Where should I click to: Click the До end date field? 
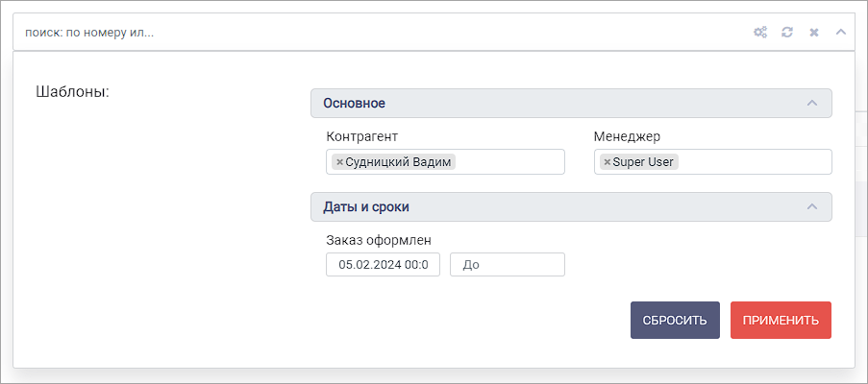[x=508, y=265]
